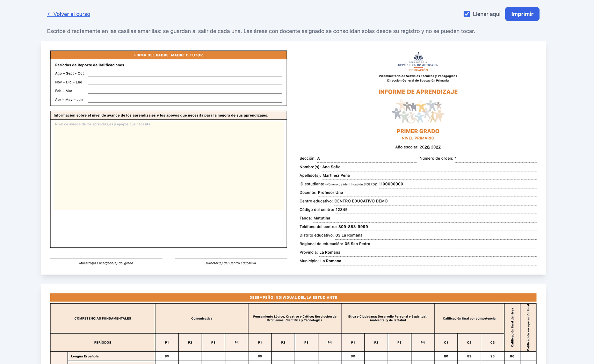594x364 pixels.
Task: Click the colorful children illustration
Action: (418, 111)
